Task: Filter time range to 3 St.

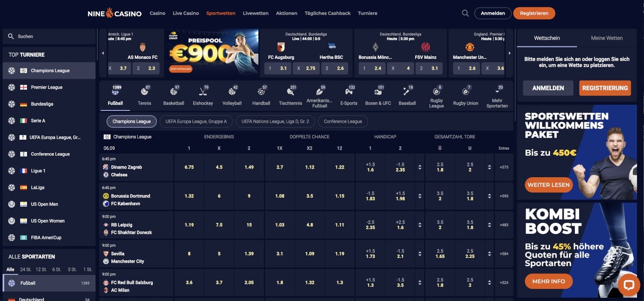Action: click(72, 270)
